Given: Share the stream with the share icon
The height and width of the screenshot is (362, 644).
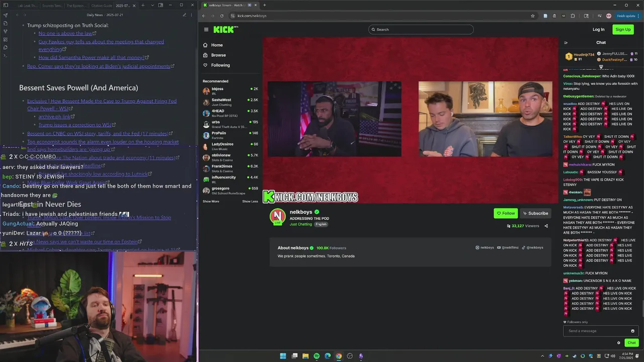Looking at the screenshot, I should pos(546,226).
